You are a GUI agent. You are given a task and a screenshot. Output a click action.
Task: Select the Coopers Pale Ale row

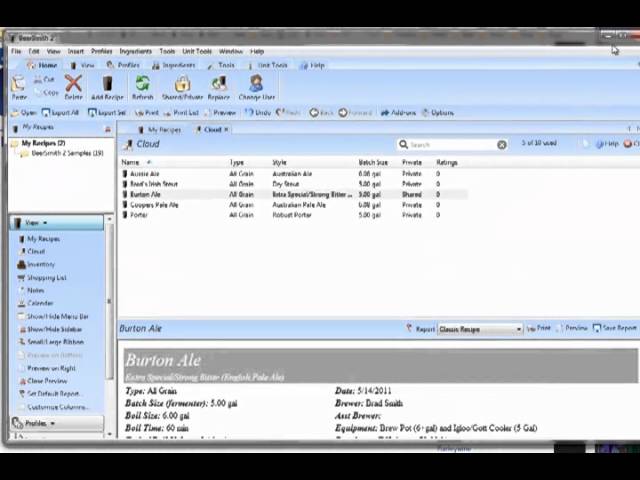pos(293,205)
